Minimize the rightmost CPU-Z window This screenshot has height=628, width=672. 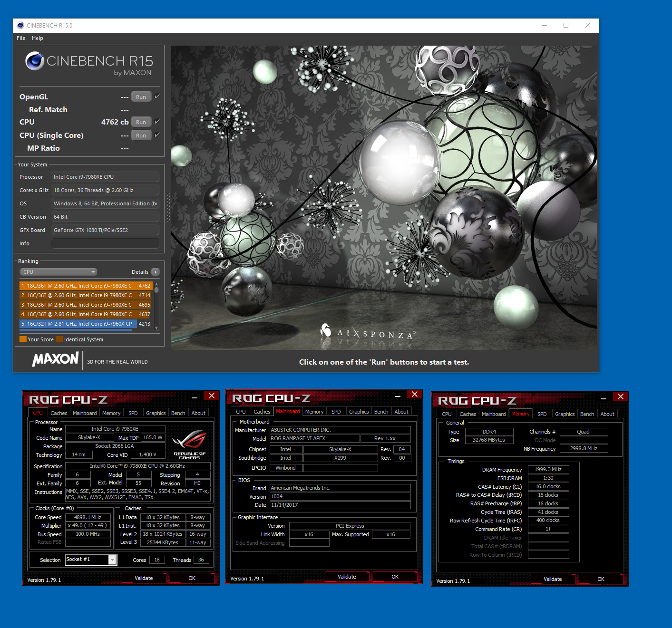pos(603,398)
